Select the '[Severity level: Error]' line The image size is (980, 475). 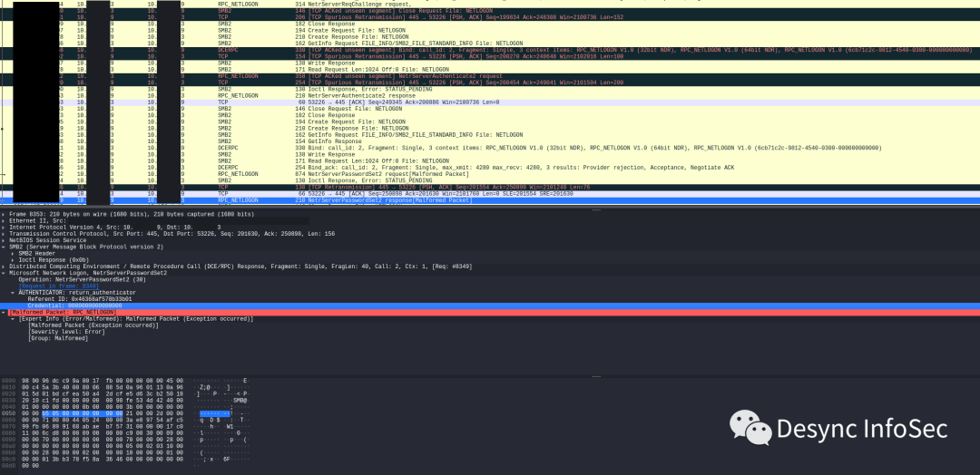[x=66, y=332]
